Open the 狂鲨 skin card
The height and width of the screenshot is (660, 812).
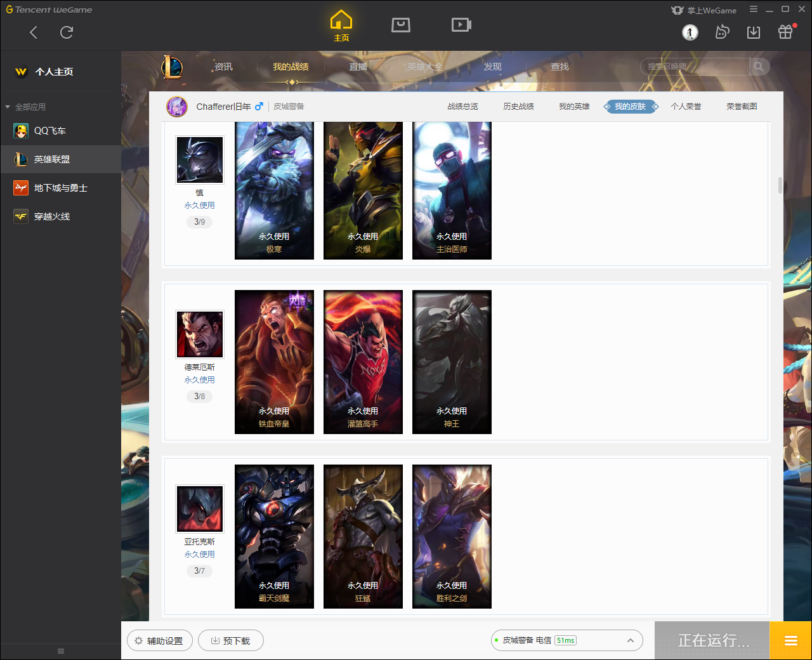coord(363,536)
